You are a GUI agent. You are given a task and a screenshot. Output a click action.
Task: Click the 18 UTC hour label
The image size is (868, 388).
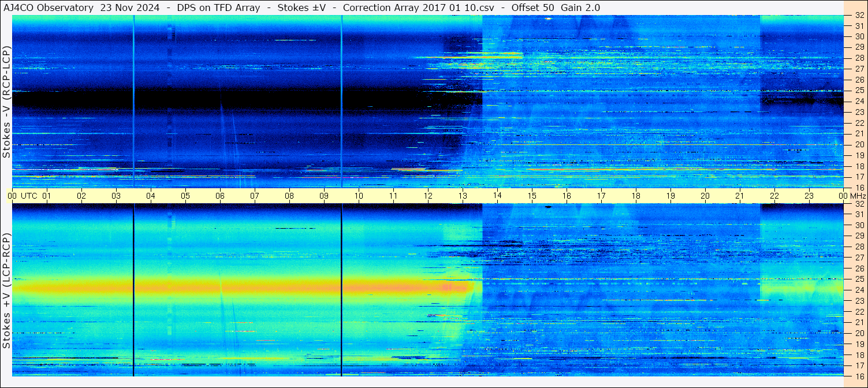coord(636,196)
